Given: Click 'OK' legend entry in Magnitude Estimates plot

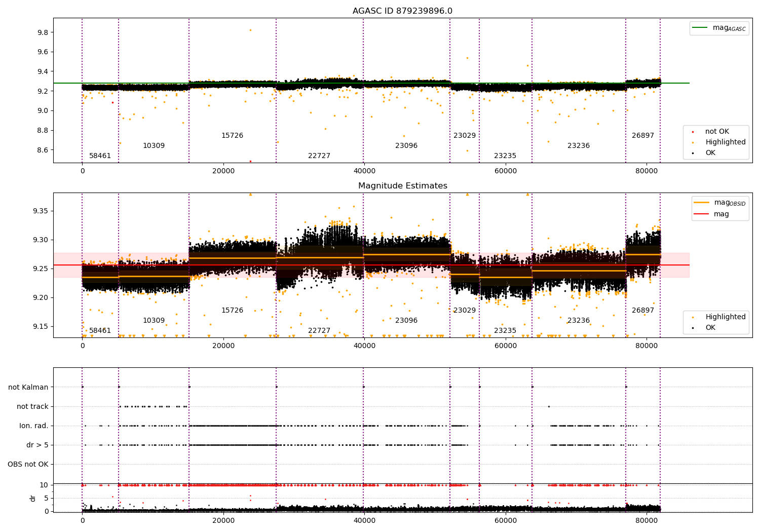Looking at the screenshot, I should click(x=704, y=327).
